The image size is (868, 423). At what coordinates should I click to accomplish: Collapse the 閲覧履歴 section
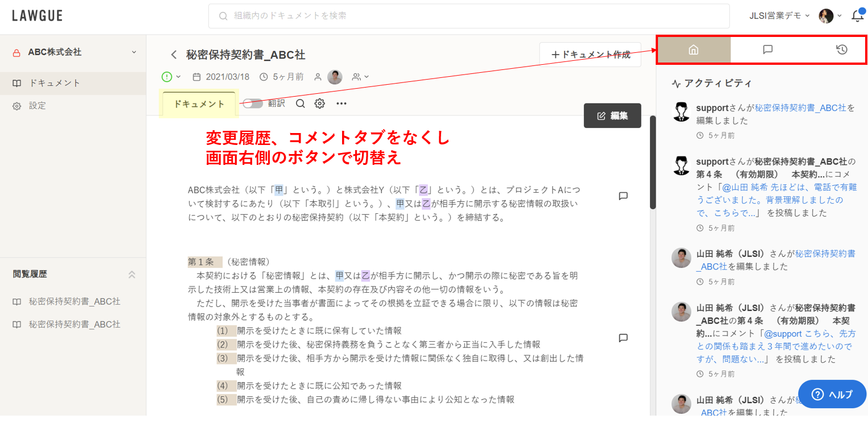point(132,274)
